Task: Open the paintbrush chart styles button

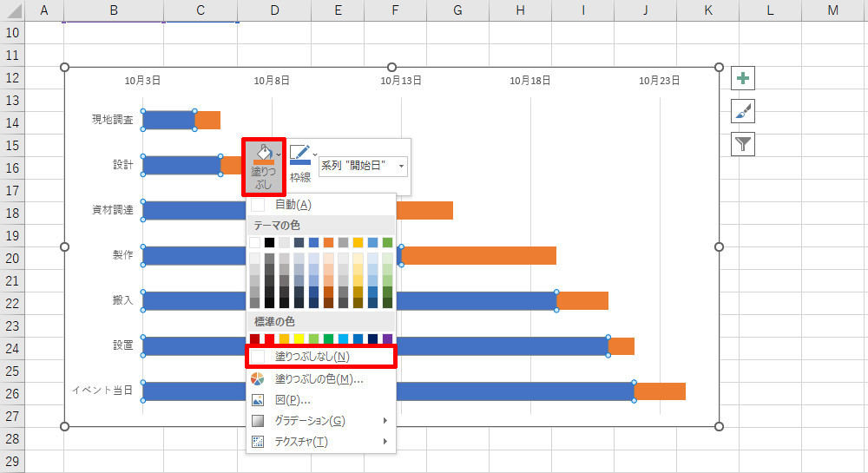Action: 743,111
